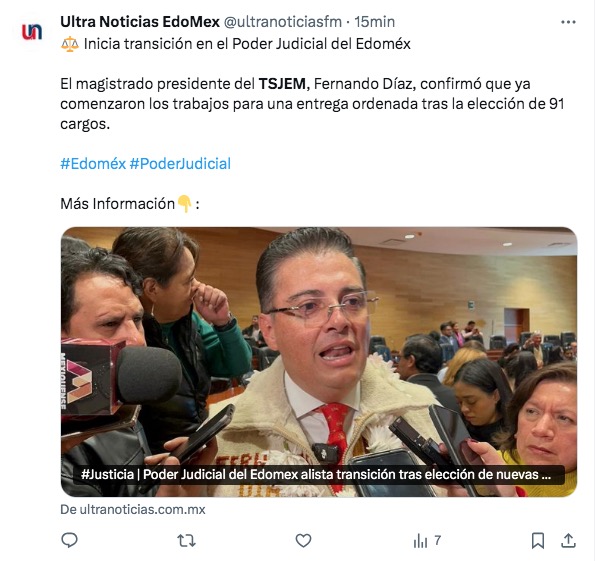This screenshot has width=598, height=561.
Task: View tweet analytics showing 7 views
Action: pos(427,540)
